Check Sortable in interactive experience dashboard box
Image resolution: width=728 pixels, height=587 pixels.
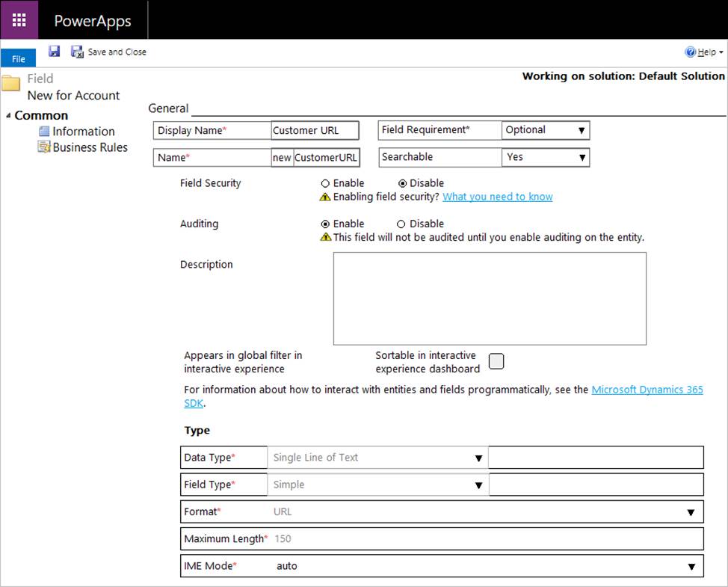(496, 361)
